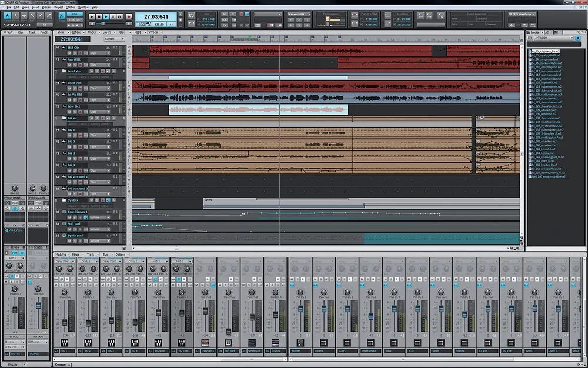This screenshot has width=588, height=368.
Task: Select the Draw tool in toolbar
Action: pos(41,15)
